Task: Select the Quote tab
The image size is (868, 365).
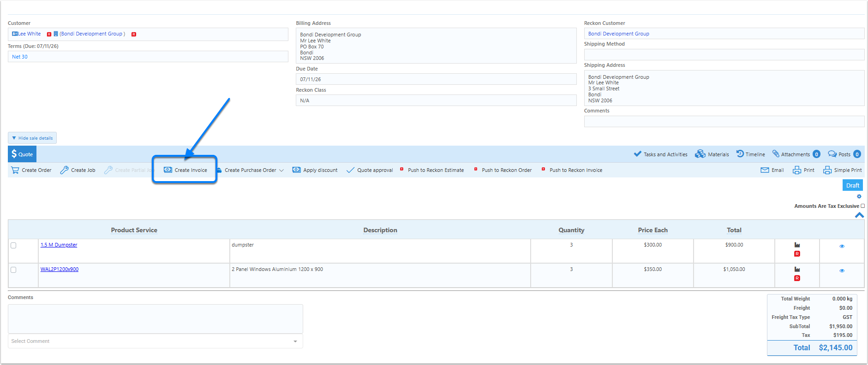Action: (x=22, y=154)
